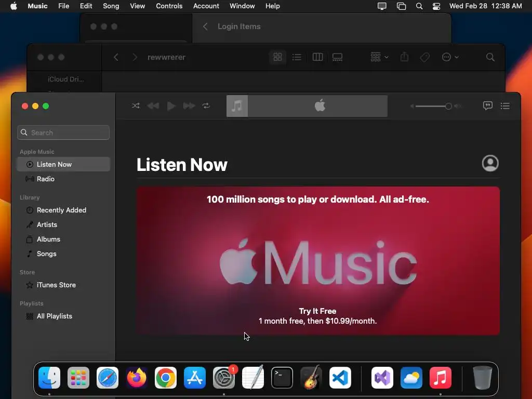Switch Finder to column view
The height and width of the screenshot is (399, 532).
[317, 57]
